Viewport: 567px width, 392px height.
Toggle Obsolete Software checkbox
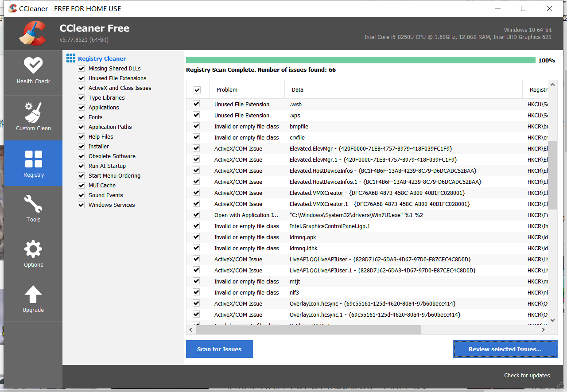(x=81, y=156)
